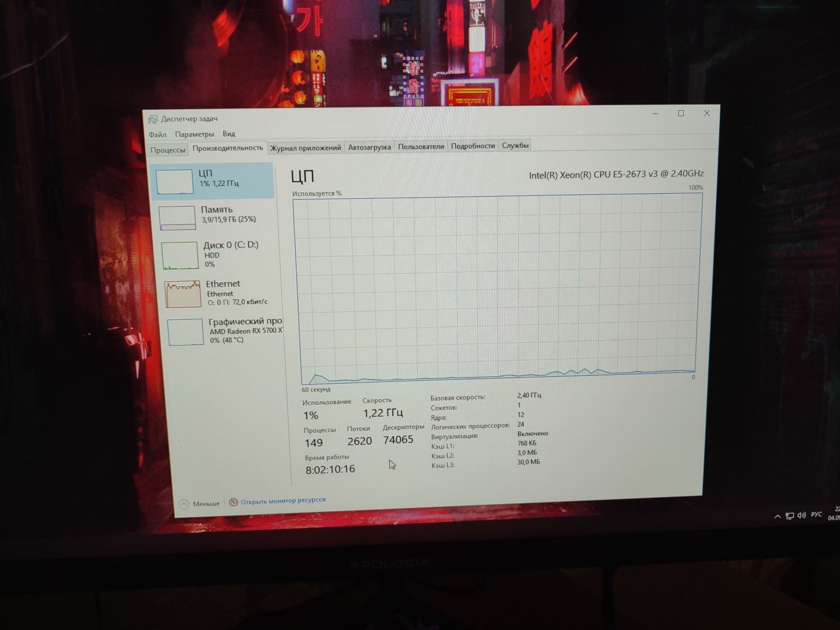Image resolution: width=840 pixels, height=630 pixels.
Task: Click the Процессы count 149
Action: tap(314, 443)
